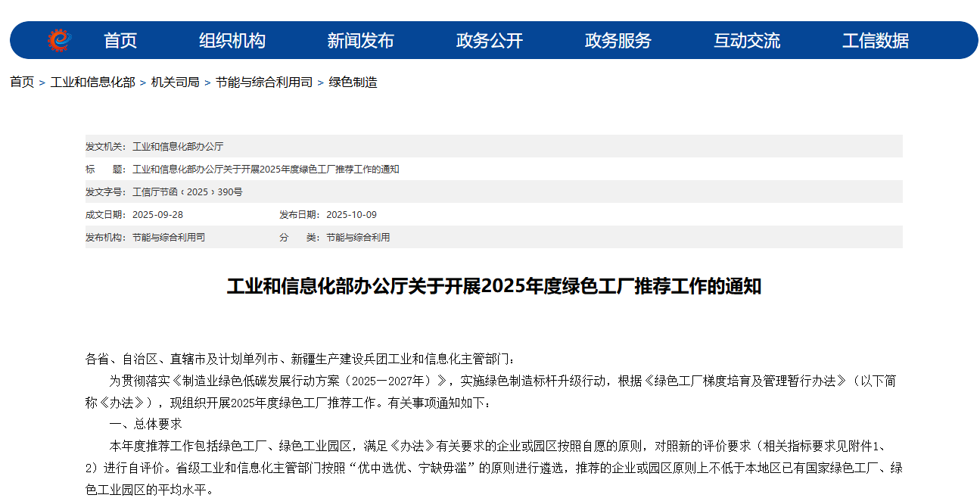This screenshot has height=498, width=980.
Task: Open the 工信数据 navigation item
Action: click(x=876, y=41)
